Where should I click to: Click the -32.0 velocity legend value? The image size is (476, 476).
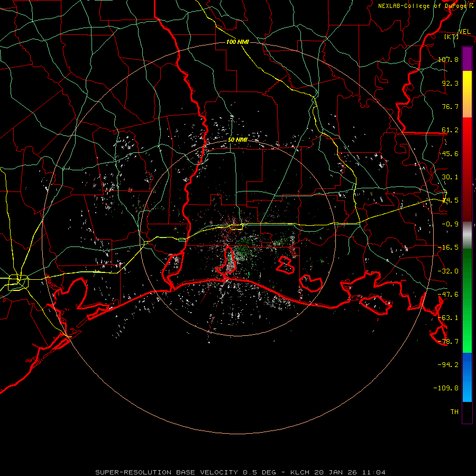coord(448,271)
